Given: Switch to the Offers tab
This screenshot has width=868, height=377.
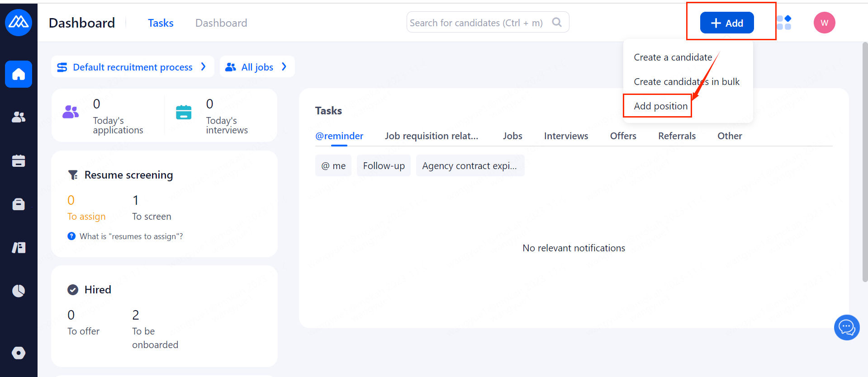Looking at the screenshot, I should 623,136.
